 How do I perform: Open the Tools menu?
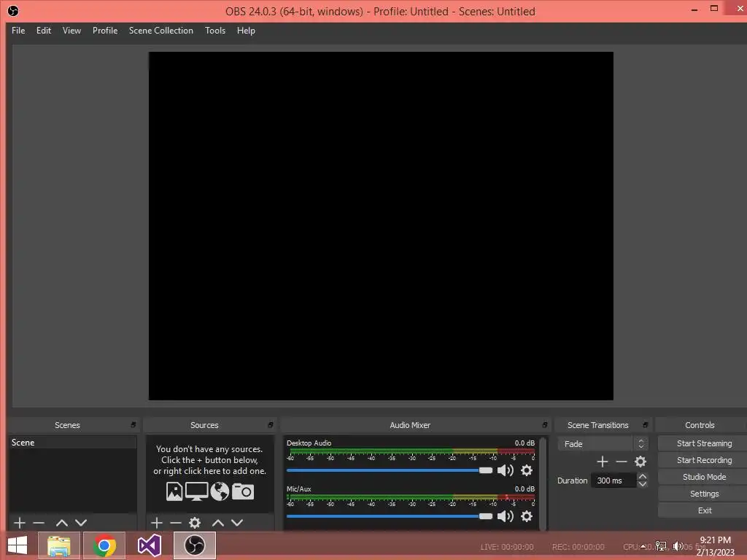tap(215, 31)
